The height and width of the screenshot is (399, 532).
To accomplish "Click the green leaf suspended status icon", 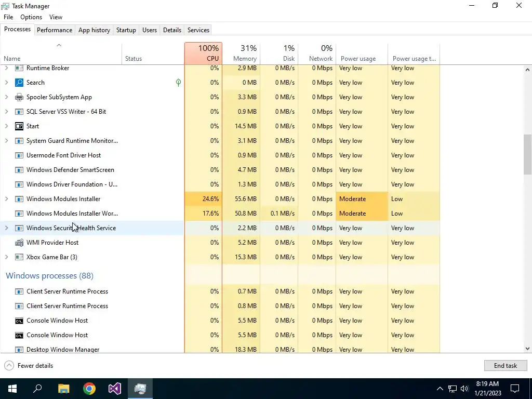I will (179, 83).
